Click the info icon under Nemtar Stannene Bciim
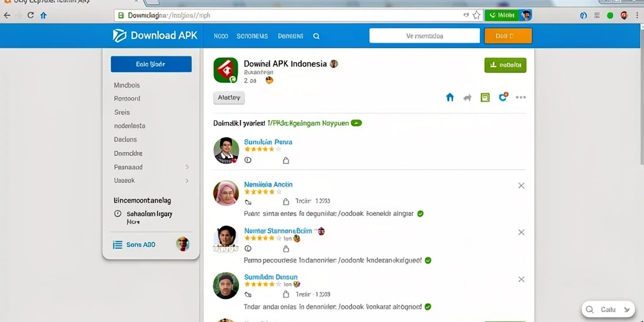This screenshot has width=644, height=322. coord(248,248)
